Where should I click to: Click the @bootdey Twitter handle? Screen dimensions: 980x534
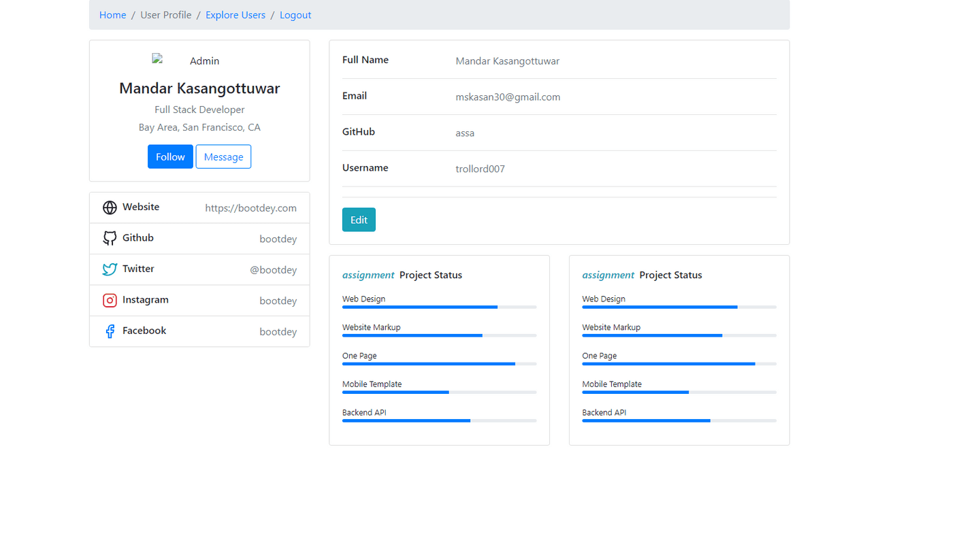tap(273, 270)
